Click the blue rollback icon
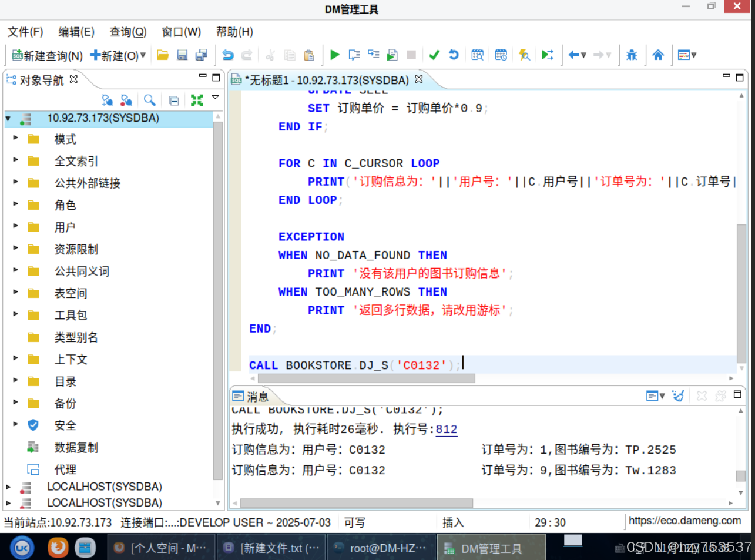Screen dimensions: 755x560 454,55
